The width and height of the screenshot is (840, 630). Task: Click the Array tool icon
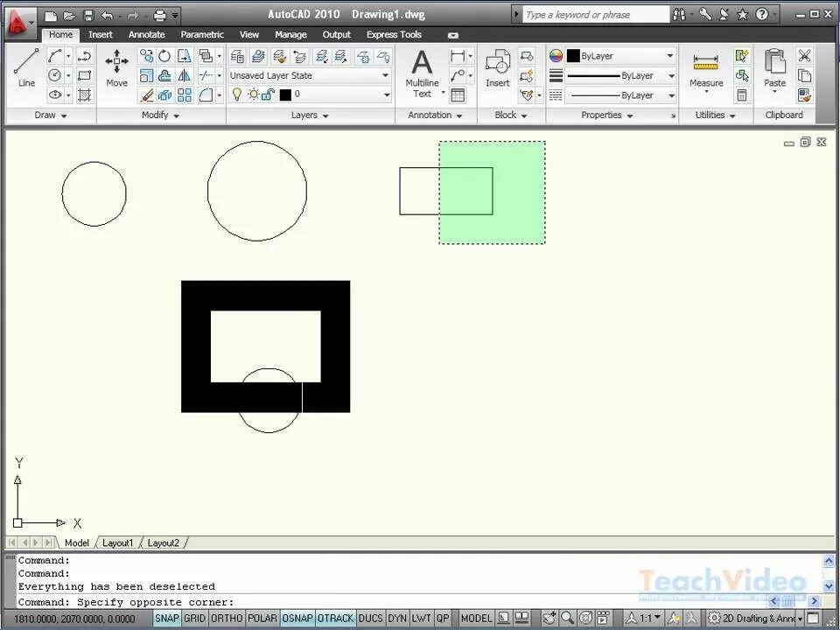point(184,94)
